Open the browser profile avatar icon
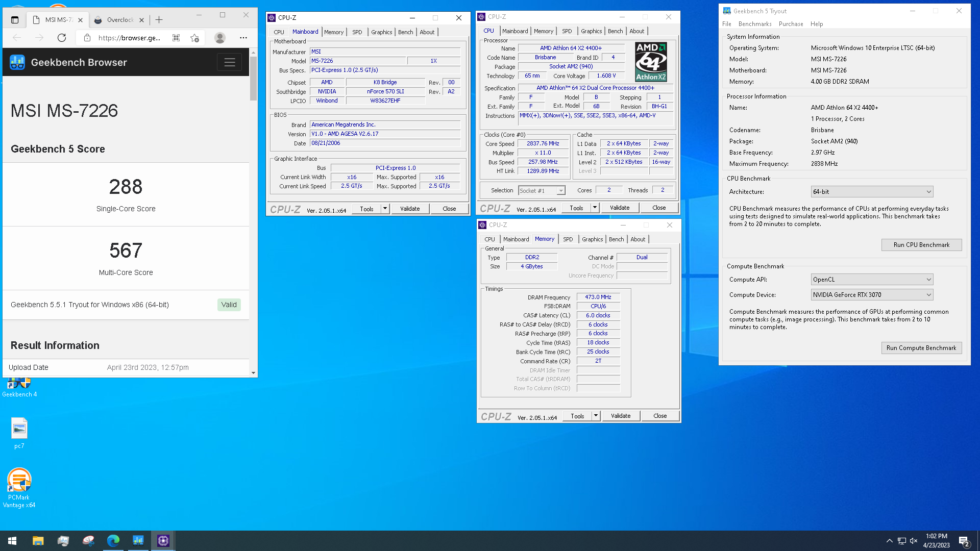Screen dimensions: 980x551 (220, 38)
